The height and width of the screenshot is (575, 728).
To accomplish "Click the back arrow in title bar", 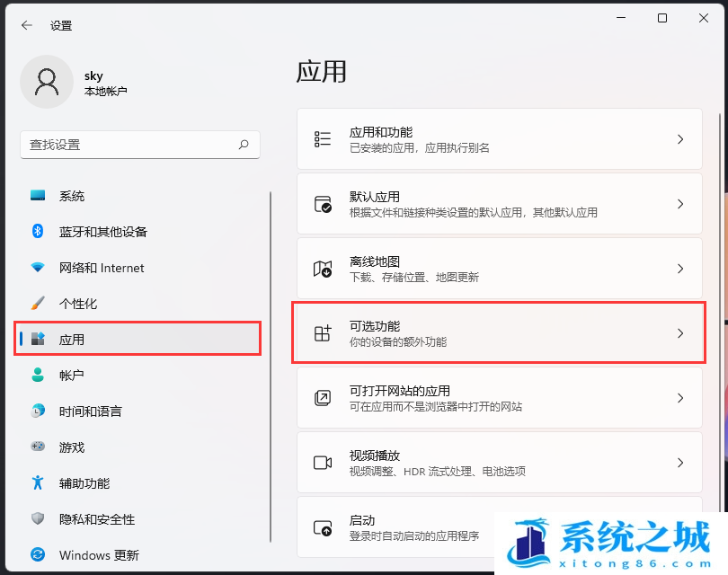I will click(27, 26).
